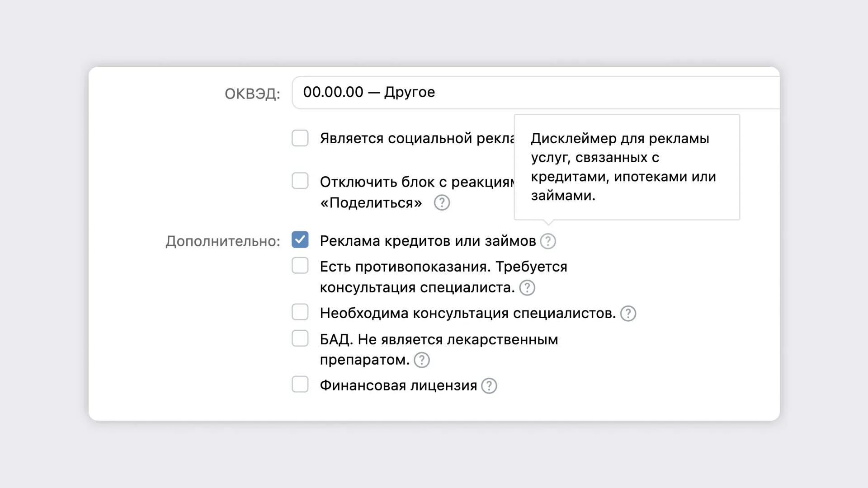Click help icon for Реклама кредитов или займов
The width and height of the screenshot is (868, 488).
548,241
